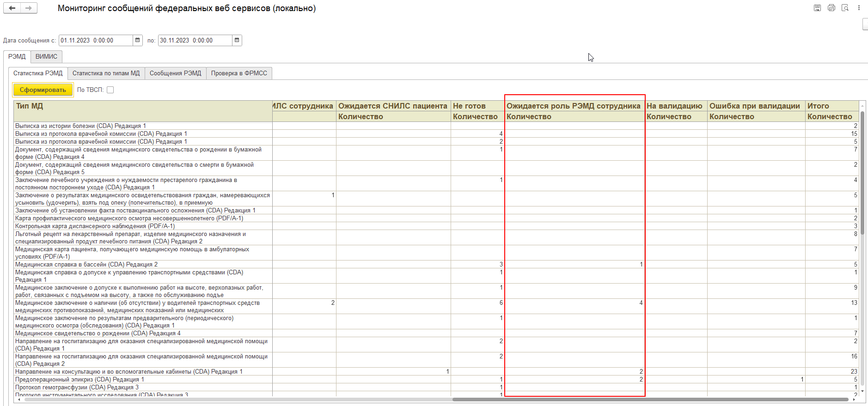
Task: Open the three-dot more options menu
Action: tap(859, 8)
